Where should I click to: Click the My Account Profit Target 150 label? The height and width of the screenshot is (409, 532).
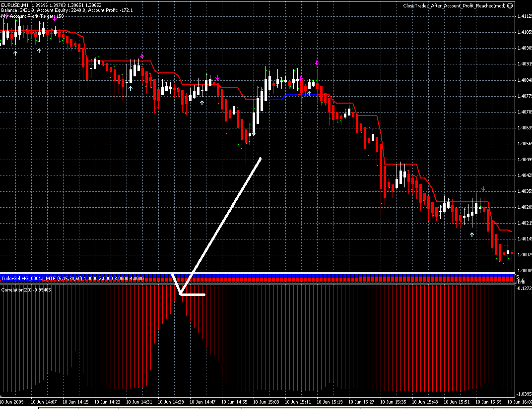coord(33,16)
